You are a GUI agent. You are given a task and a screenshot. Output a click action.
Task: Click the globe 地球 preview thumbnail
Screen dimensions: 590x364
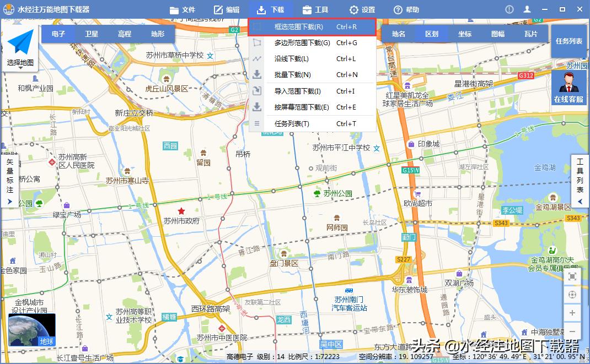click(x=33, y=328)
